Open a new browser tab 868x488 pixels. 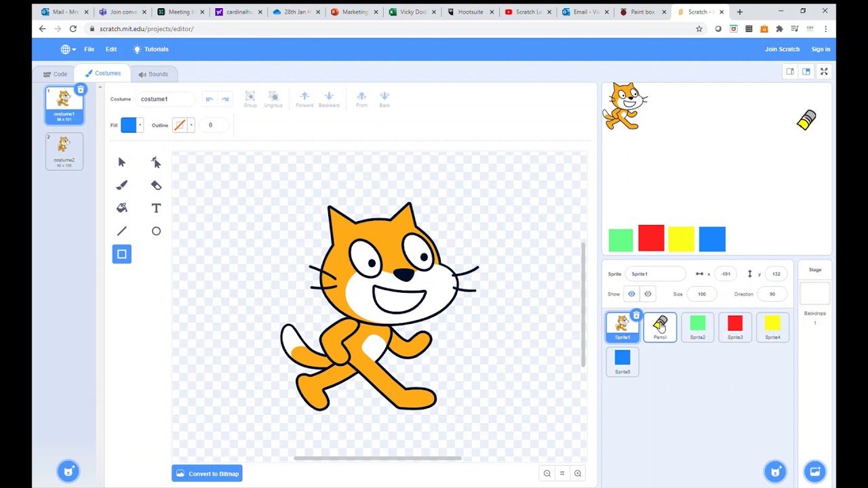click(x=739, y=12)
